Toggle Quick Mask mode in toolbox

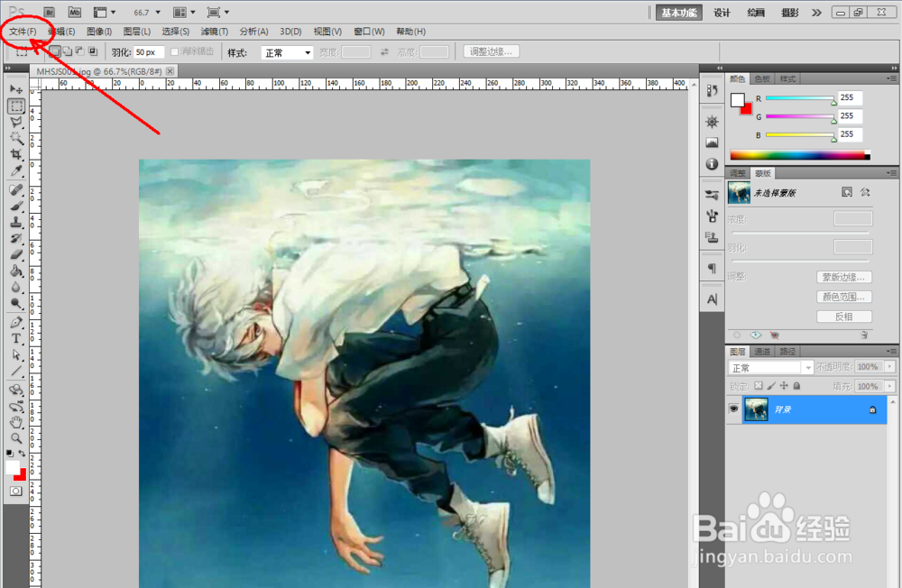pyautogui.click(x=16, y=492)
